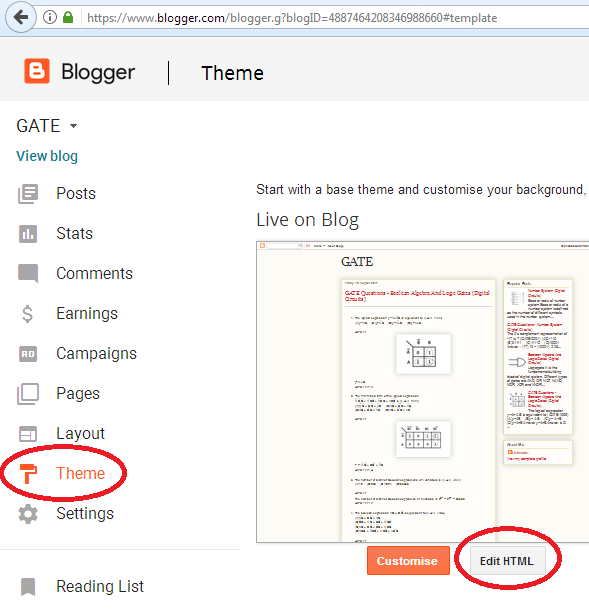Click the Stats bar chart icon
589x611 pixels.
pos(28,234)
